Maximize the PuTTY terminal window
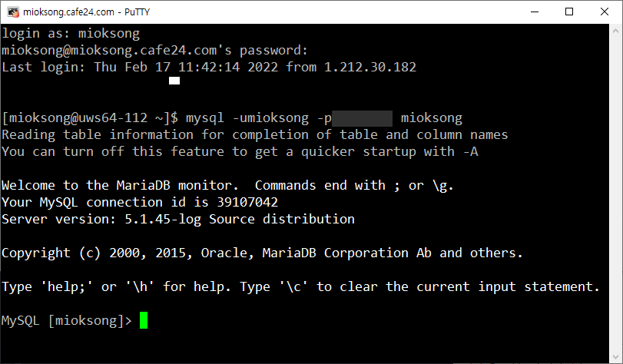 click(569, 12)
